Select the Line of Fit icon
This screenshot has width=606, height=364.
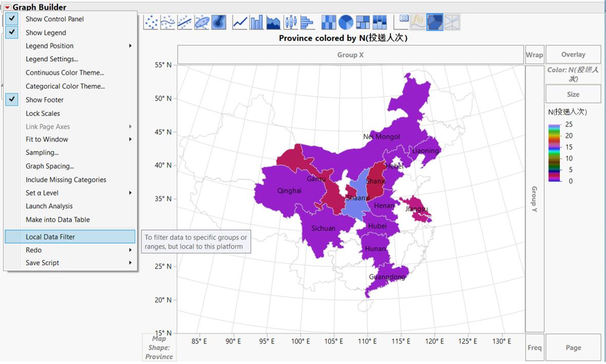coord(184,22)
